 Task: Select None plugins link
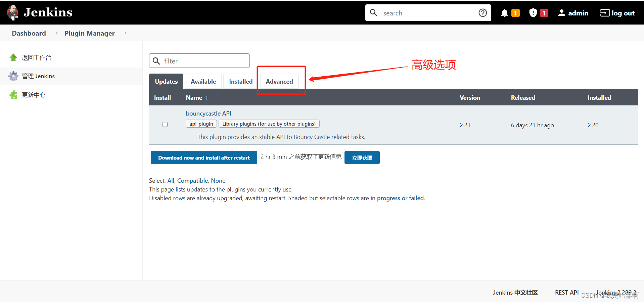pyautogui.click(x=218, y=181)
